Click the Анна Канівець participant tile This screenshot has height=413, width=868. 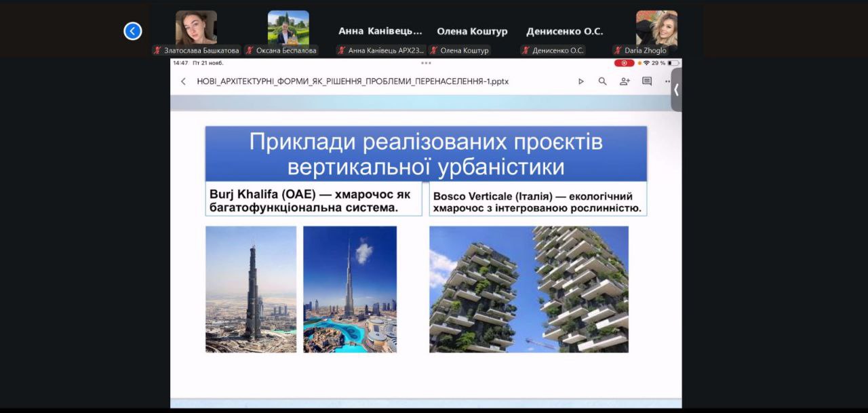click(x=380, y=31)
